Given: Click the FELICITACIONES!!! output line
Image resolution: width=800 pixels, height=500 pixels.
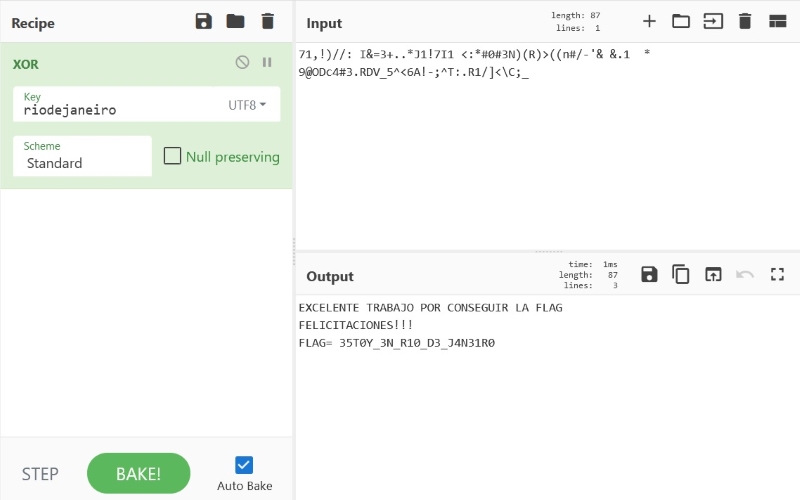Looking at the screenshot, I should point(355,325).
